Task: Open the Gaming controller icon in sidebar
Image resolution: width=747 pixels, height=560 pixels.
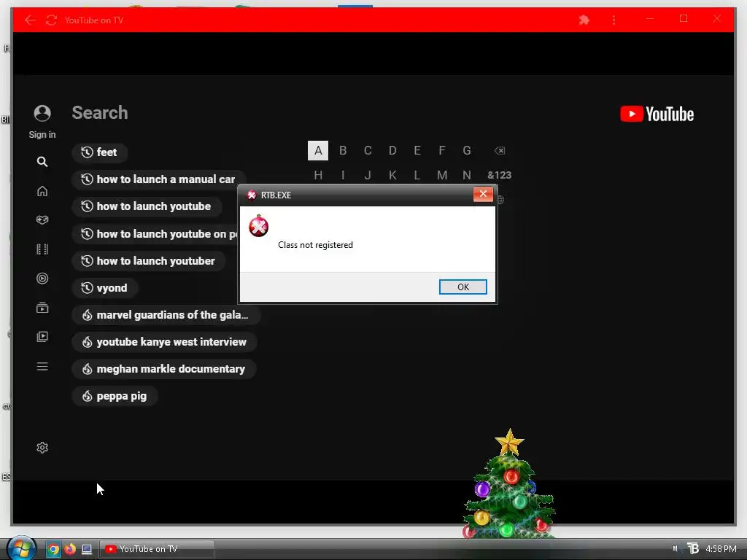Action: 42,220
